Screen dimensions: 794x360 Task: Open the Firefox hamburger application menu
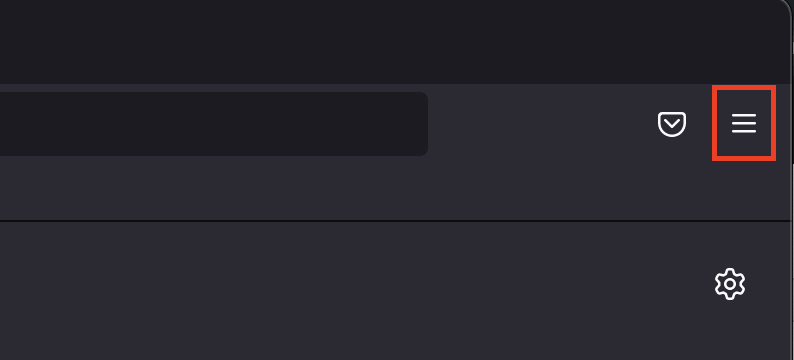[743, 123]
